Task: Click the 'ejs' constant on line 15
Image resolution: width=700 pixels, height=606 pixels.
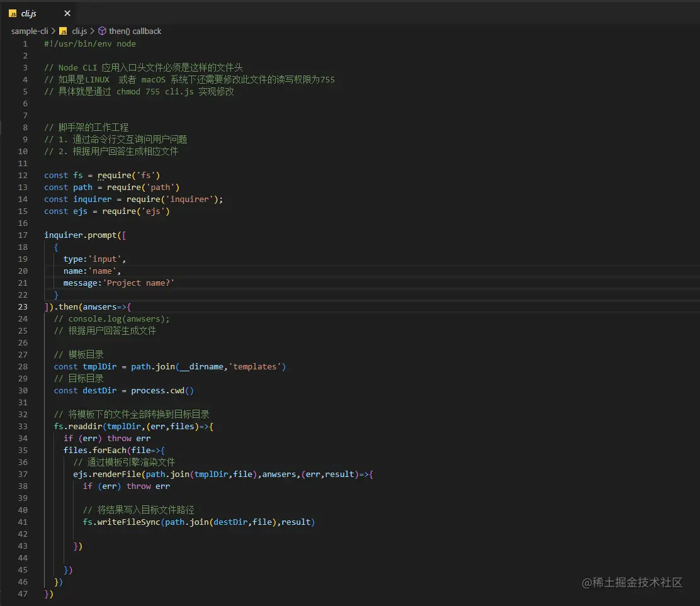Action: (x=81, y=211)
